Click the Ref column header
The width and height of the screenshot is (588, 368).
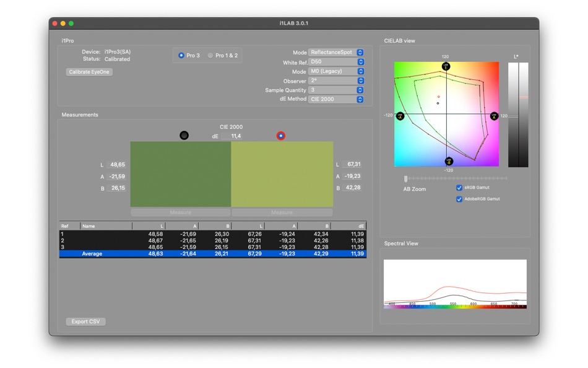pyautogui.click(x=69, y=226)
